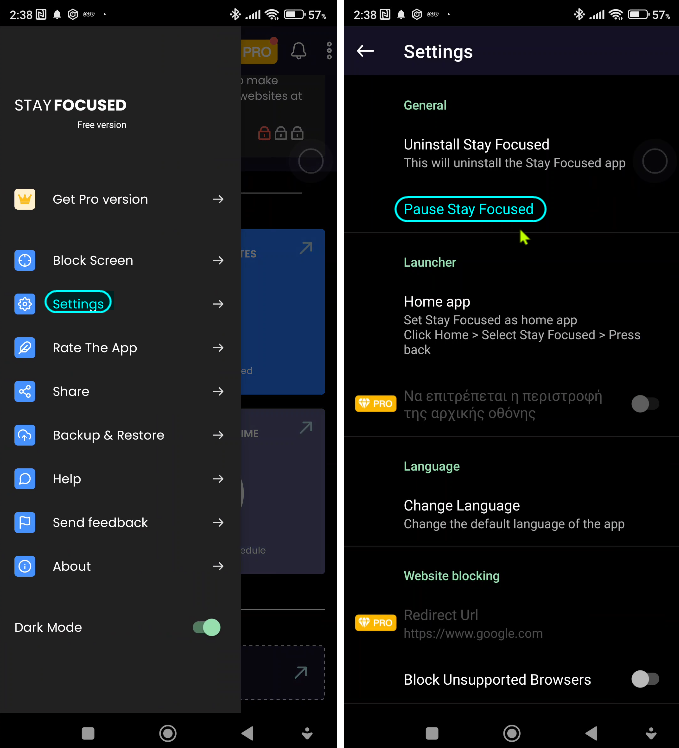
Task: Open arrow next to Block Screen
Action: click(218, 260)
